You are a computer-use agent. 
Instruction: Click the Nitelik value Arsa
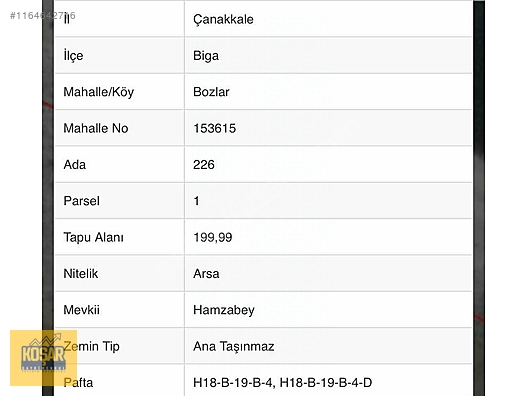click(206, 274)
